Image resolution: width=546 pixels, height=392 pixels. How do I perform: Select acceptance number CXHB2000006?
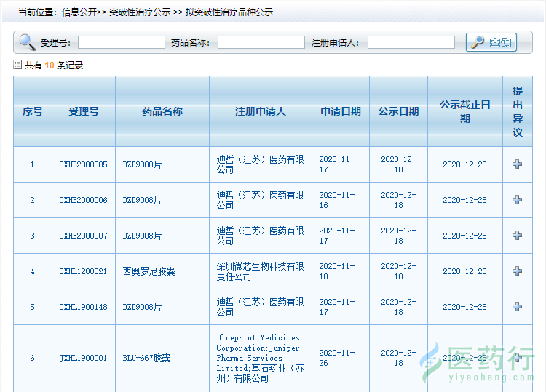pos(83,200)
